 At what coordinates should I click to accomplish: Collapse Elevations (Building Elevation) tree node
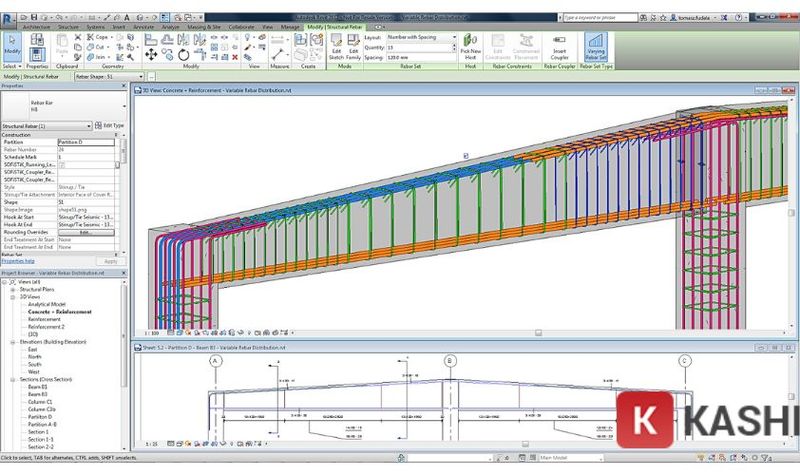(x=13, y=342)
